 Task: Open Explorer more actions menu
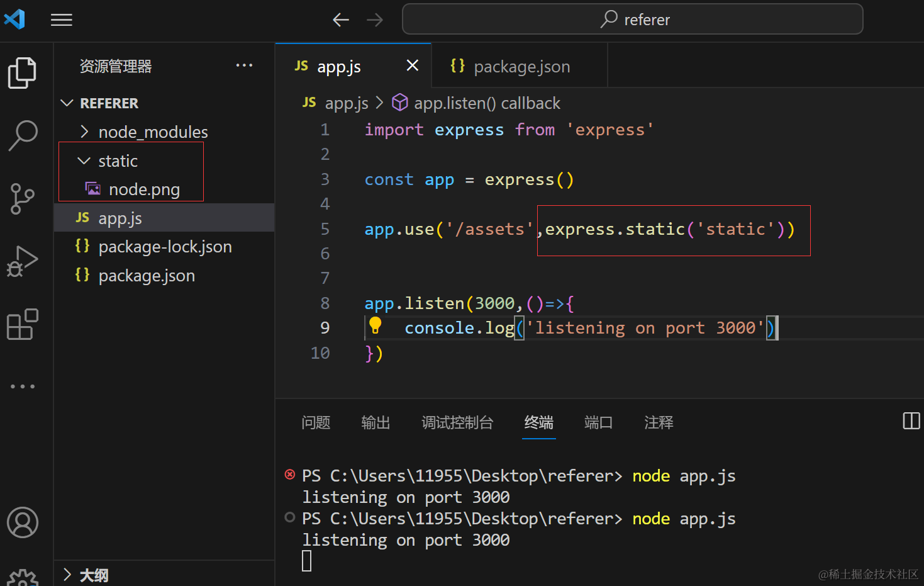(x=244, y=65)
